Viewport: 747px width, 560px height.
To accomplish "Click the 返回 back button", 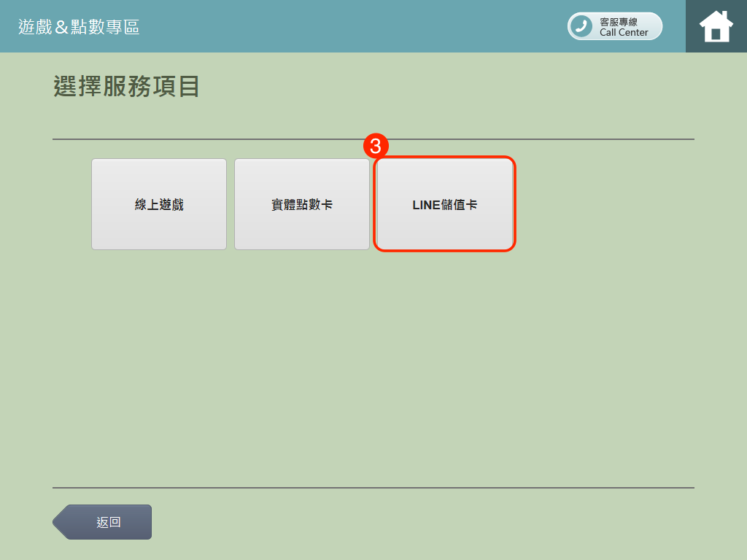I will pyautogui.click(x=102, y=522).
